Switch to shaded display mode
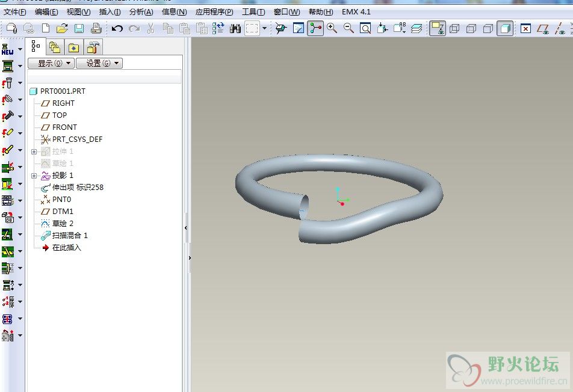 point(505,28)
